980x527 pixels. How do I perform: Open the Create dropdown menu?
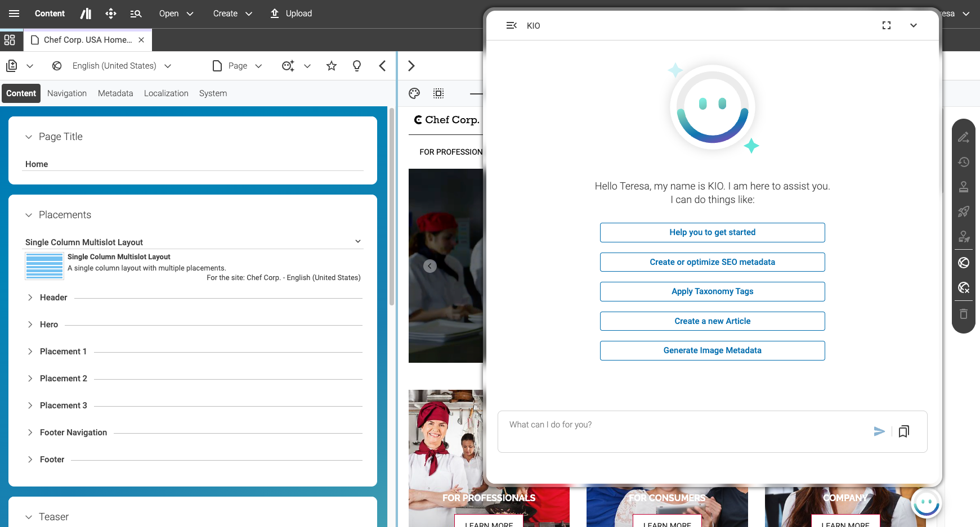[x=232, y=13]
